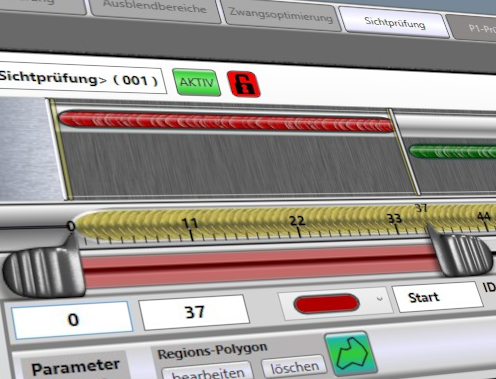Click the red unlocked padlock icon

tap(243, 84)
